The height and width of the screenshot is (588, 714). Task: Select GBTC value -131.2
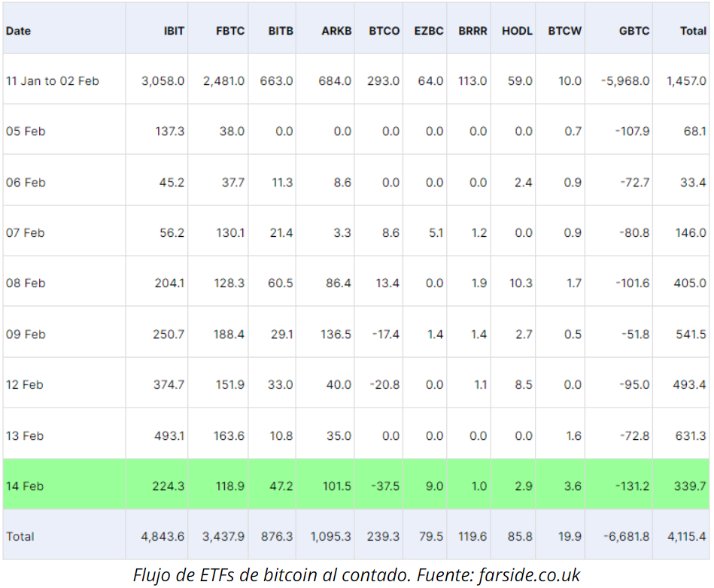coord(633,486)
